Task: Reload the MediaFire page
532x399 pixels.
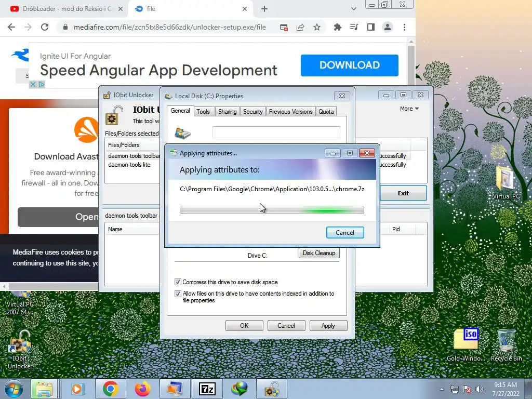Action: click(x=45, y=27)
